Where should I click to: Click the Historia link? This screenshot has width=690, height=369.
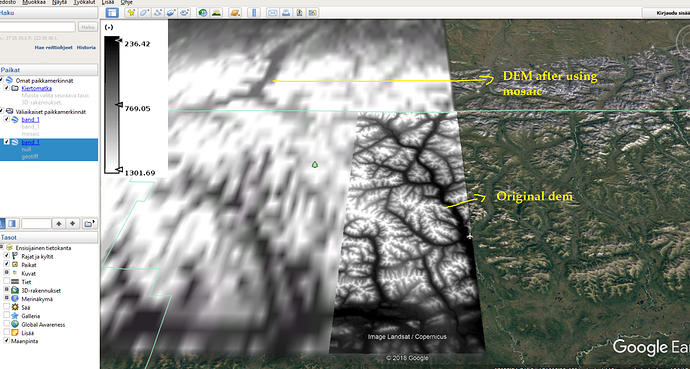86,47
